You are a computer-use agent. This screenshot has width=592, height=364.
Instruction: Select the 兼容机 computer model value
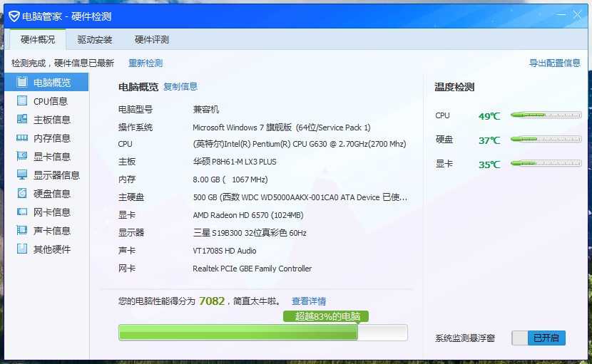pos(206,110)
